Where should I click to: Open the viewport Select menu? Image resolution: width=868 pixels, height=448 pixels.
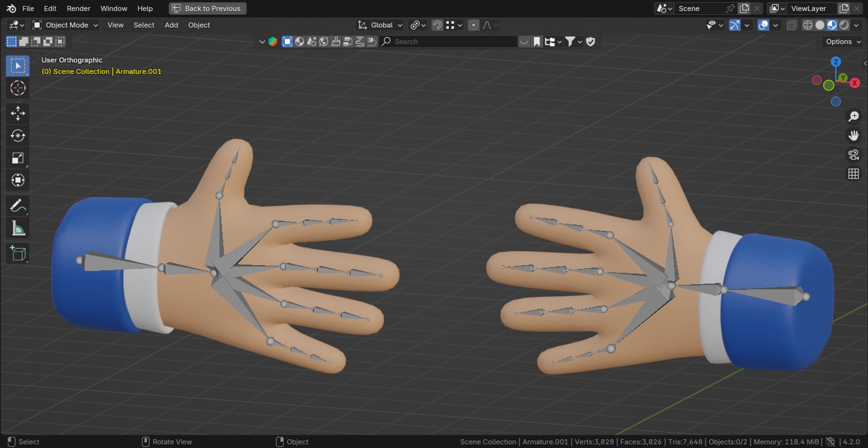pos(144,25)
